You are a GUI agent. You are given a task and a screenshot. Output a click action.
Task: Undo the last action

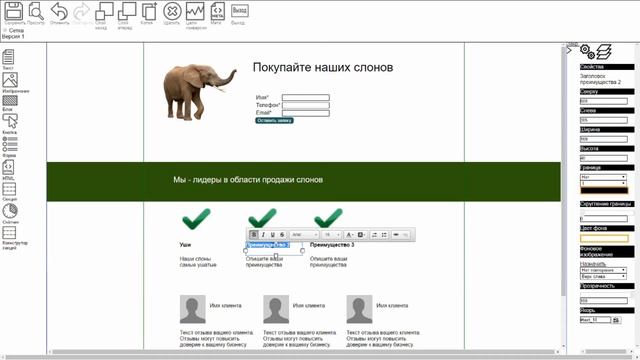point(59,11)
